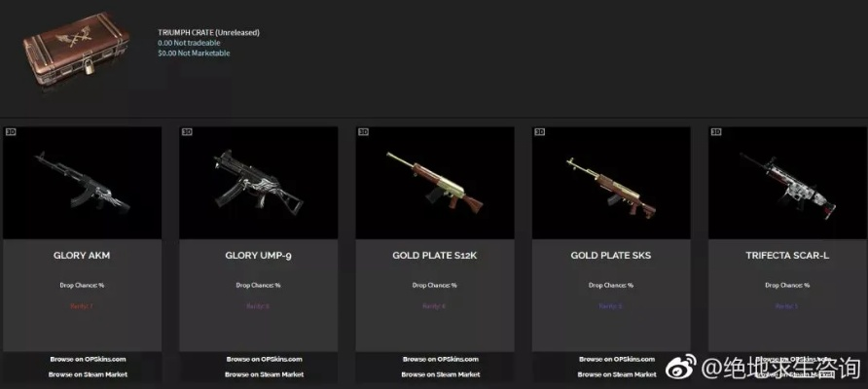Click the 3D badge on Gold Plate SKS card
This screenshot has width=868, height=389.
tap(540, 131)
